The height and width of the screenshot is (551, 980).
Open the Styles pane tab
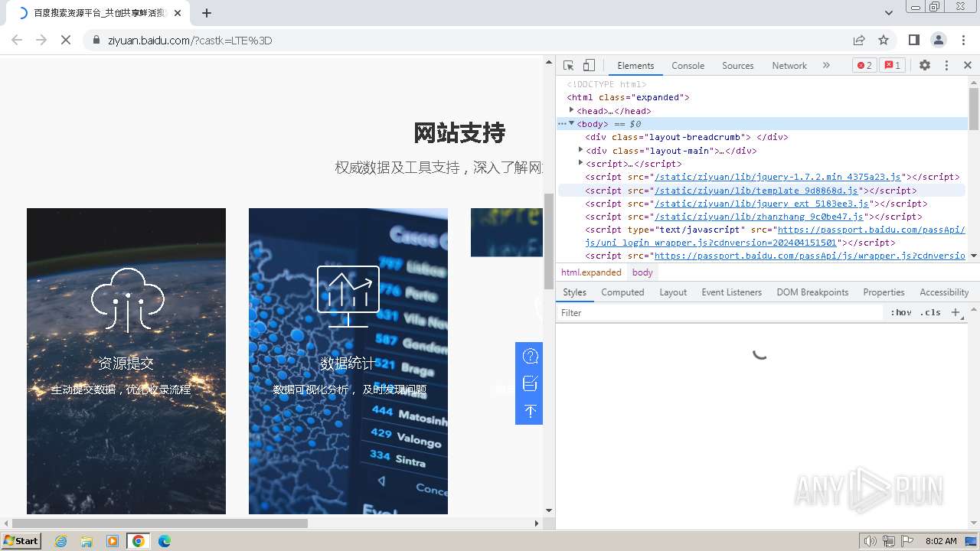tap(574, 292)
